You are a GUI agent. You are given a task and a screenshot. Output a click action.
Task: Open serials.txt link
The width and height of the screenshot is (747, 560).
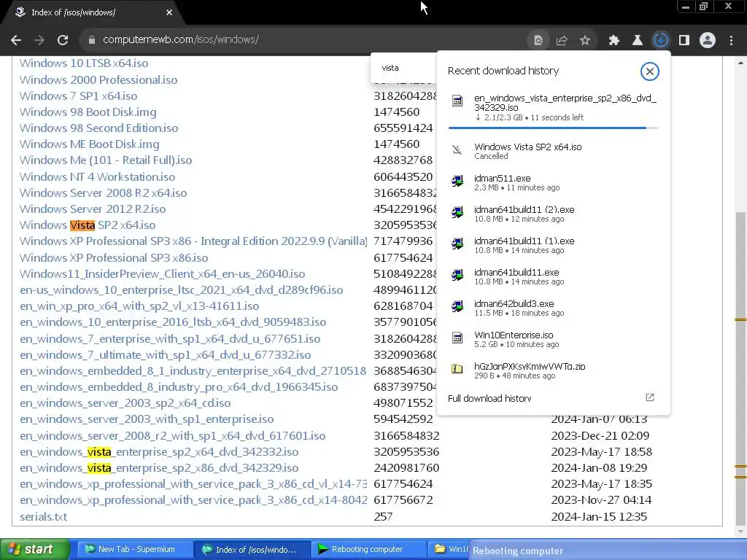pos(43,517)
